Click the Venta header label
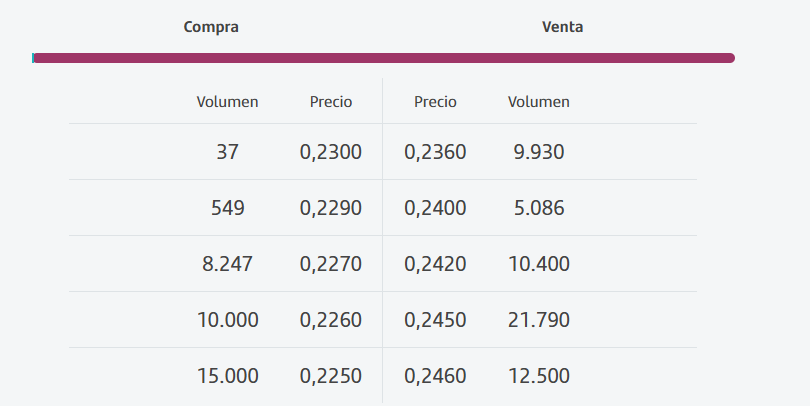Screen dimensions: 810x406 (x=562, y=27)
